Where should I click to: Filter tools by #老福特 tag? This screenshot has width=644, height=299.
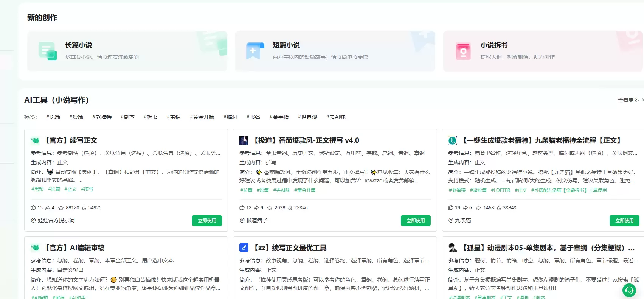(x=102, y=117)
